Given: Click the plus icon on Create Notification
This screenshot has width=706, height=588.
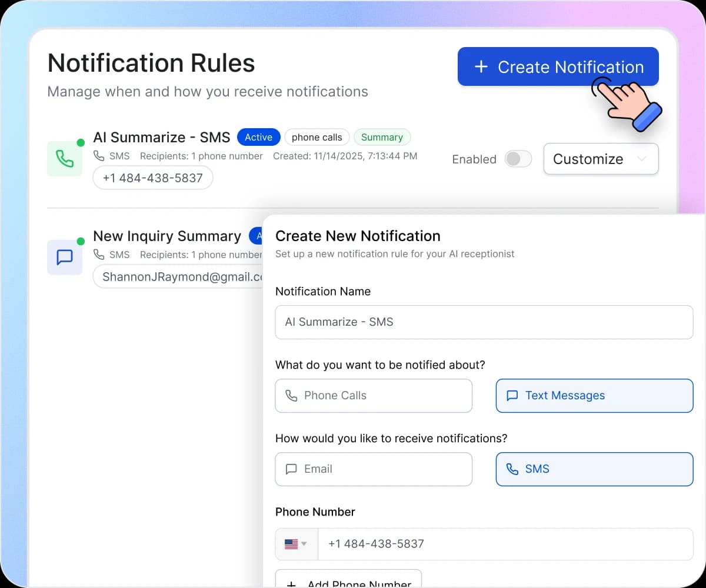Looking at the screenshot, I should 481,66.
